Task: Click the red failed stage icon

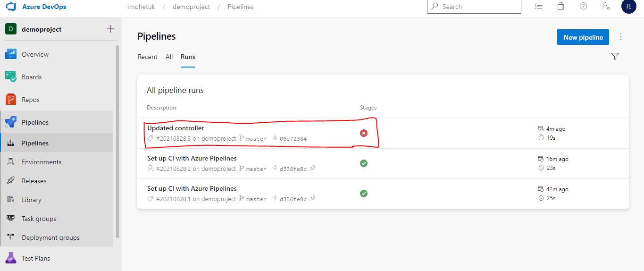Action: point(364,133)
